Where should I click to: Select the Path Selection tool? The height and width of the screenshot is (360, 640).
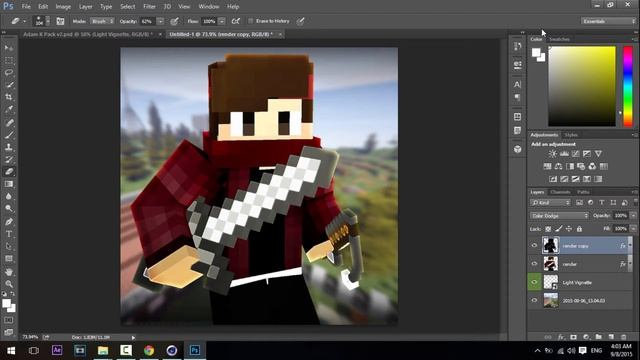click(9, 247)
